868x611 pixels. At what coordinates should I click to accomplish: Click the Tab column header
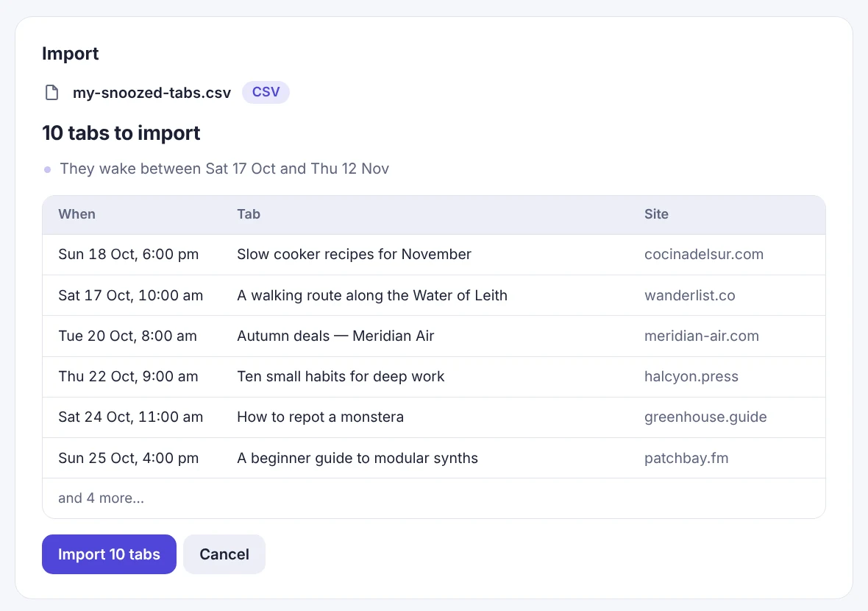tap(249, 214)
